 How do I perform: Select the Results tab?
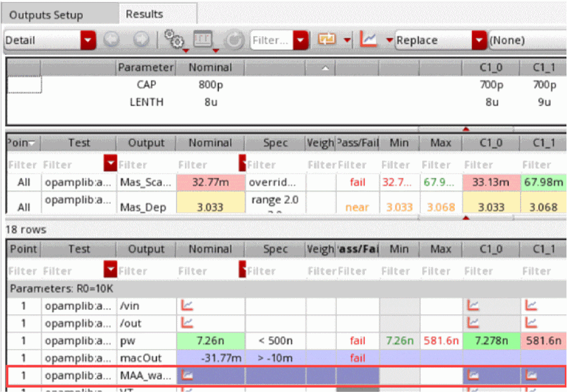coord(145,14)
